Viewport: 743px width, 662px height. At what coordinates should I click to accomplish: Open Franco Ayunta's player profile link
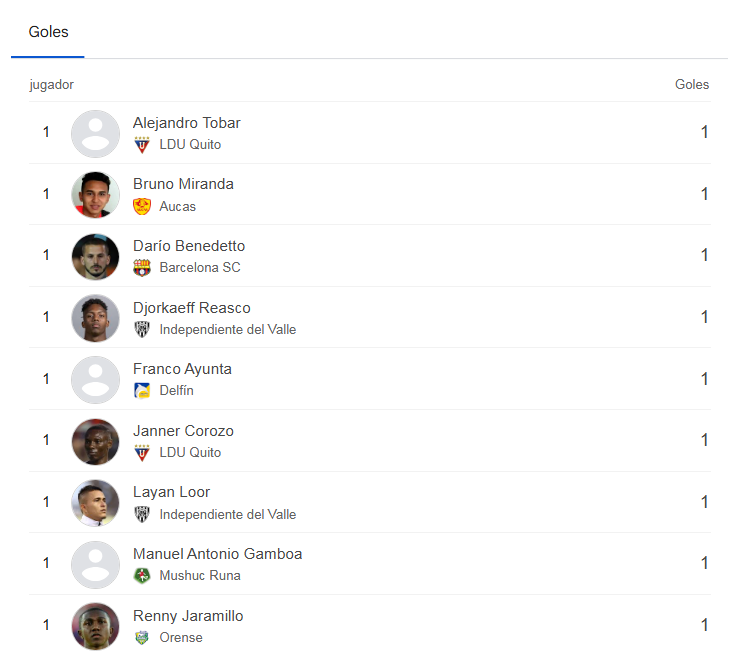(182, 369)
